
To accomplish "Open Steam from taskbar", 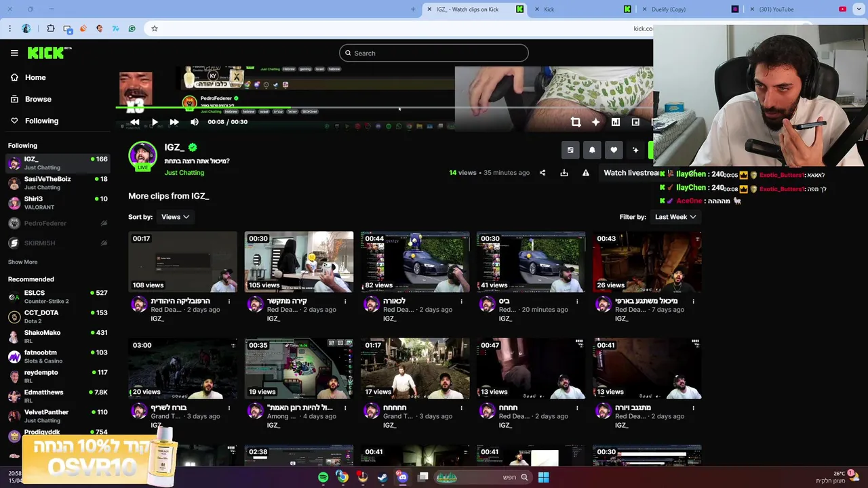I will [382, 477].
